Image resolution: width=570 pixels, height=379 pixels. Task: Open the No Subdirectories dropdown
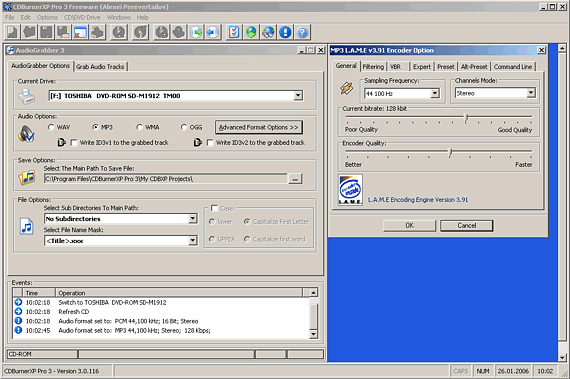193,218
